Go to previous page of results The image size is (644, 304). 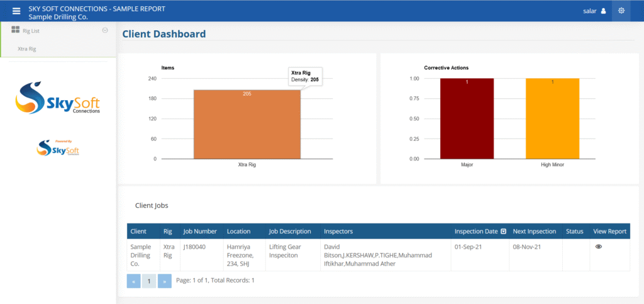(133, 281)
